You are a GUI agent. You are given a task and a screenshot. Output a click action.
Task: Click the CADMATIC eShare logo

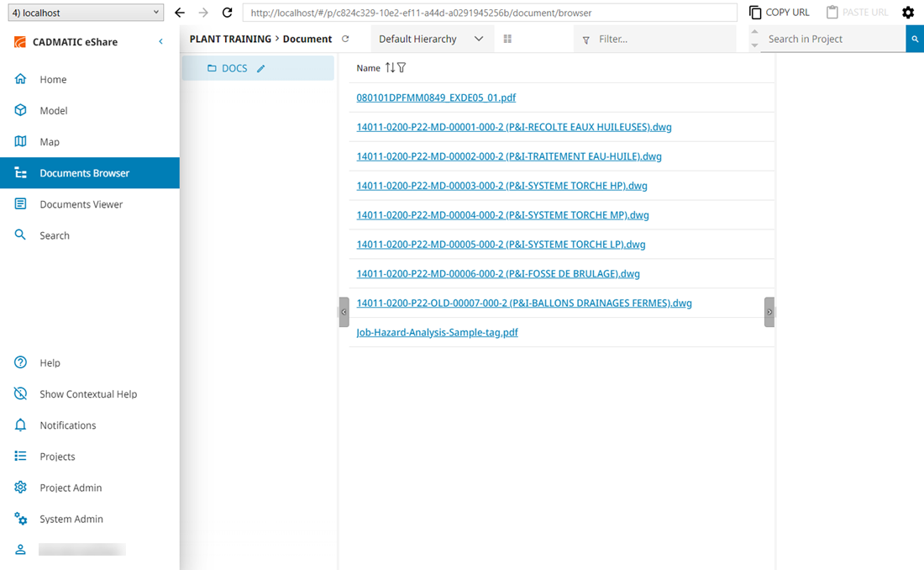pyautogui.click(x=20, y=42)
